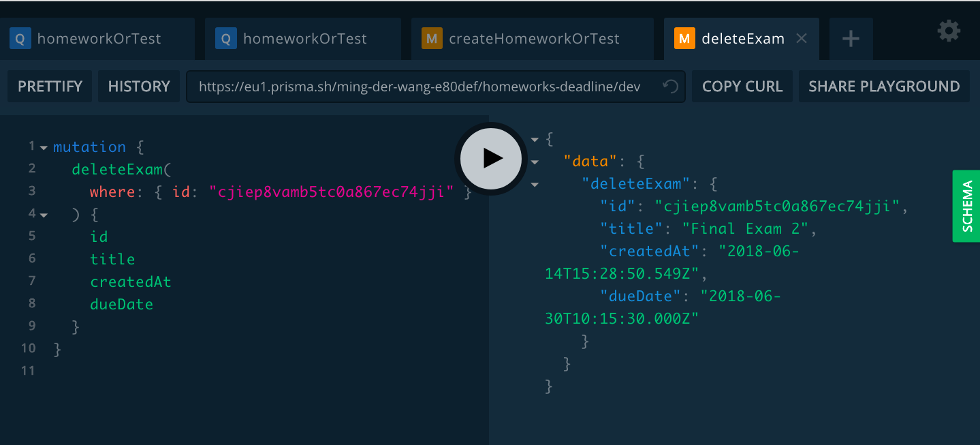The width and height of the screenshot is (980, 445).
Task: Select the deleteExam tab
Action: 741,39
